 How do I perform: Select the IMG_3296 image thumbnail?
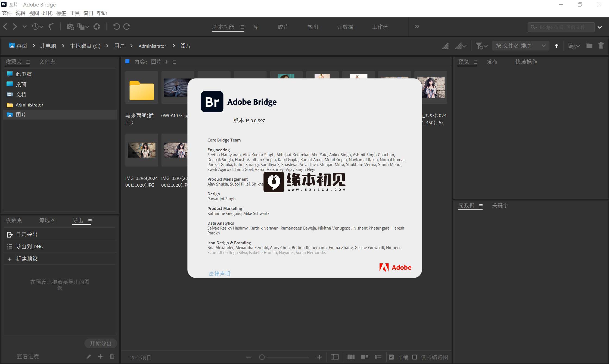[142, 150]
